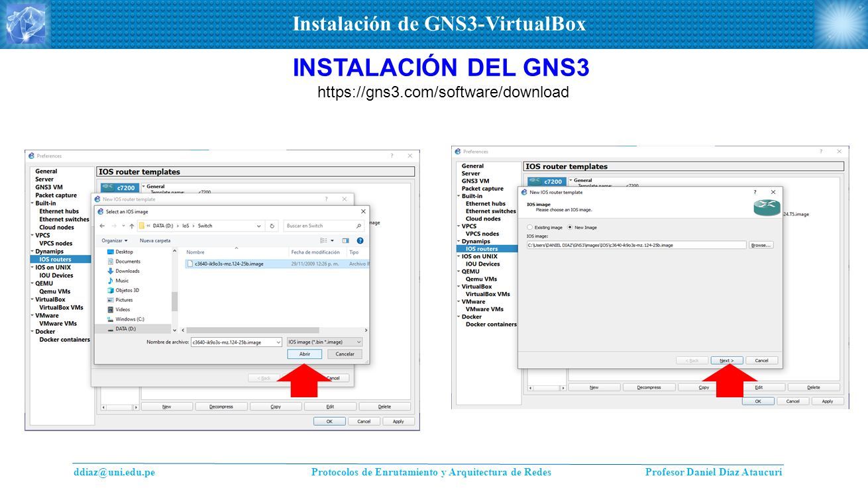Click the forward arrow in the file dialog
Viewport: 868px width, 488px height.
pyautogui.click(x=113, y=226)
